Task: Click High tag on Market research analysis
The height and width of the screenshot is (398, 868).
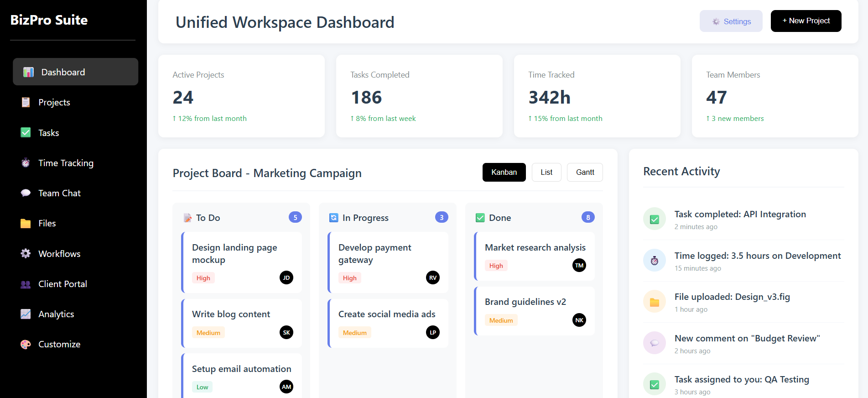Action: [496, 266]
